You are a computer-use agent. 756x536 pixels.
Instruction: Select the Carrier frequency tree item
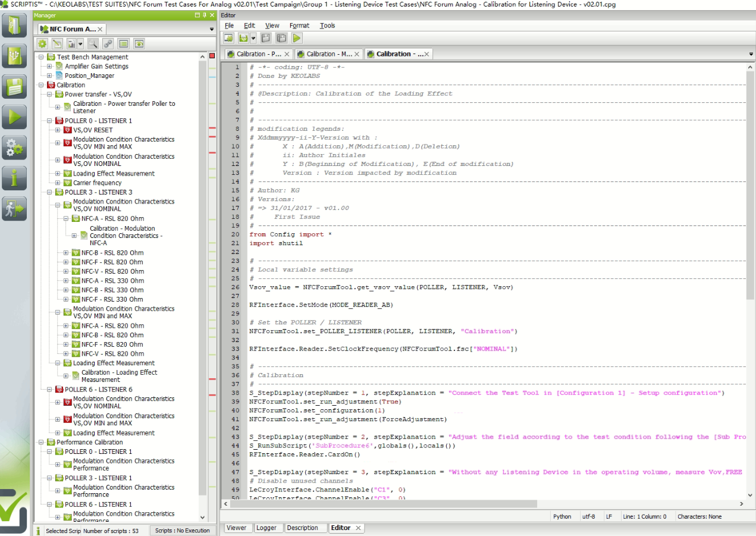coord(97,183)
